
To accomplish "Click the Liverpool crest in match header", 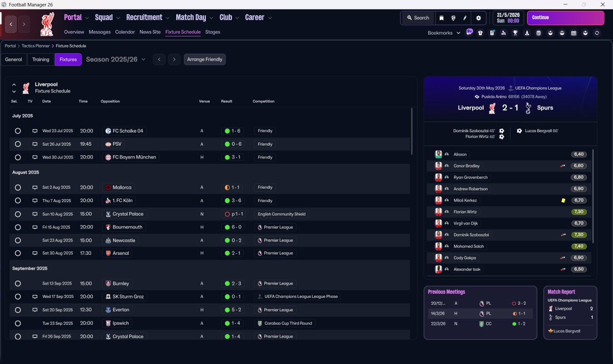I will (492, 108).
